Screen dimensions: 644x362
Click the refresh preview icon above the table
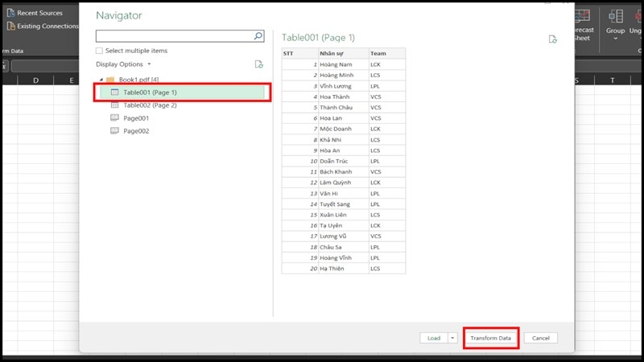point(552,39)
